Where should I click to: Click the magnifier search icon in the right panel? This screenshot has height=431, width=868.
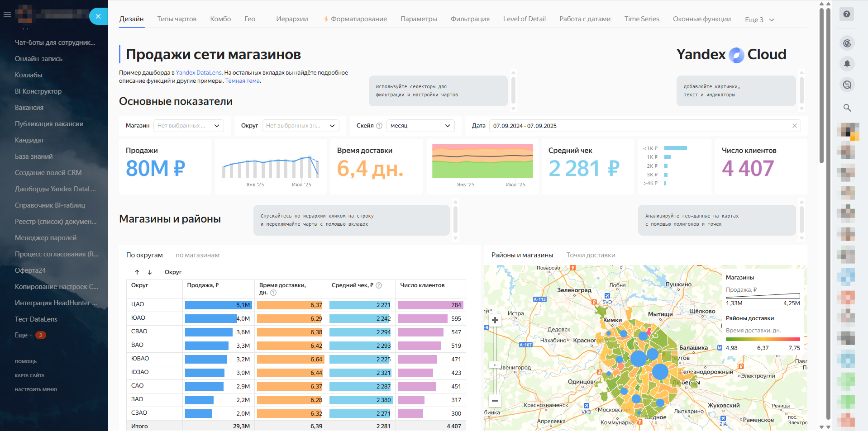pyautogui.click(x=847, y=108)
